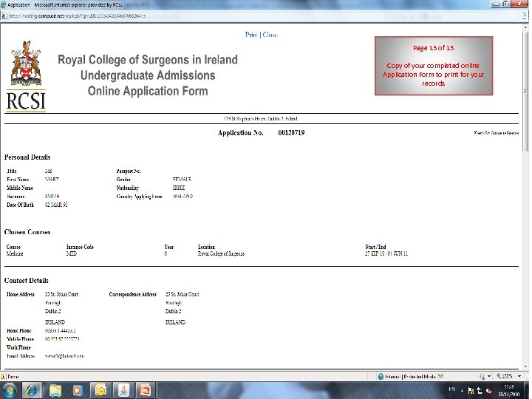This screenshot has width=532, height=399.
Task: Click the home address line 25 St. Johns Court
Action: point(61,294)
